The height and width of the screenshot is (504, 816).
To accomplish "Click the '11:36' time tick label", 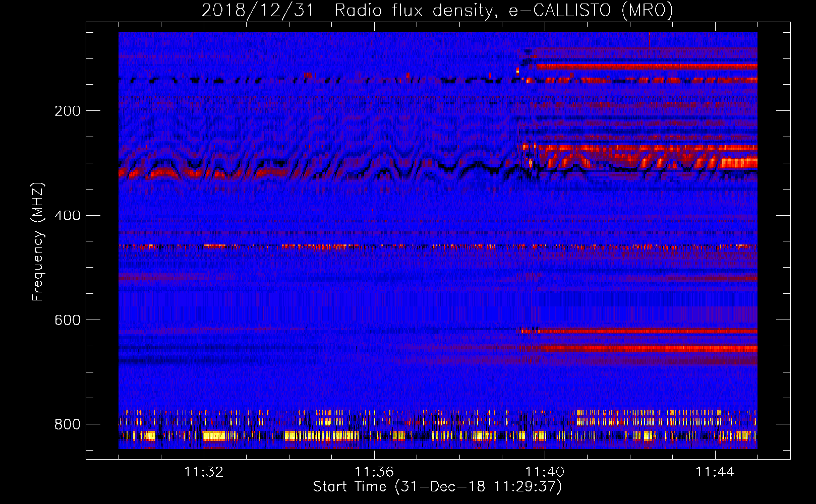I will click(x=374, y=472).
